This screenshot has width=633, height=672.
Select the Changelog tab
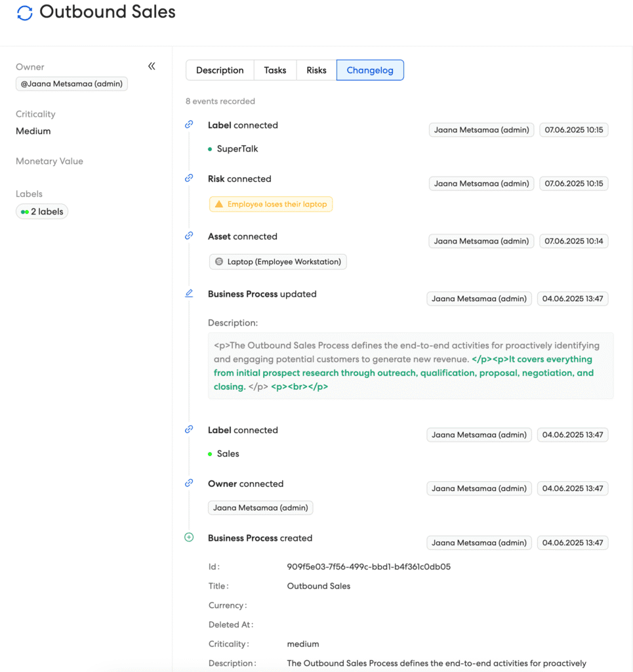pyautogui.click(x=370, y=70)
